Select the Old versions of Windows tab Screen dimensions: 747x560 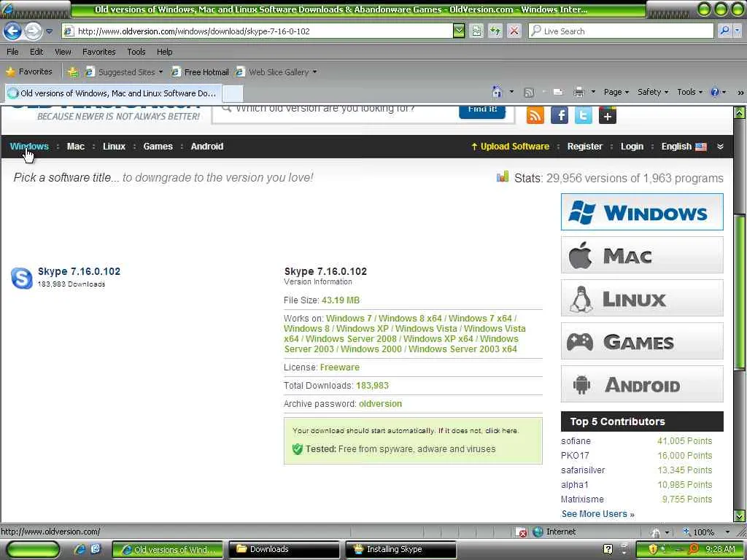(113, 93)
